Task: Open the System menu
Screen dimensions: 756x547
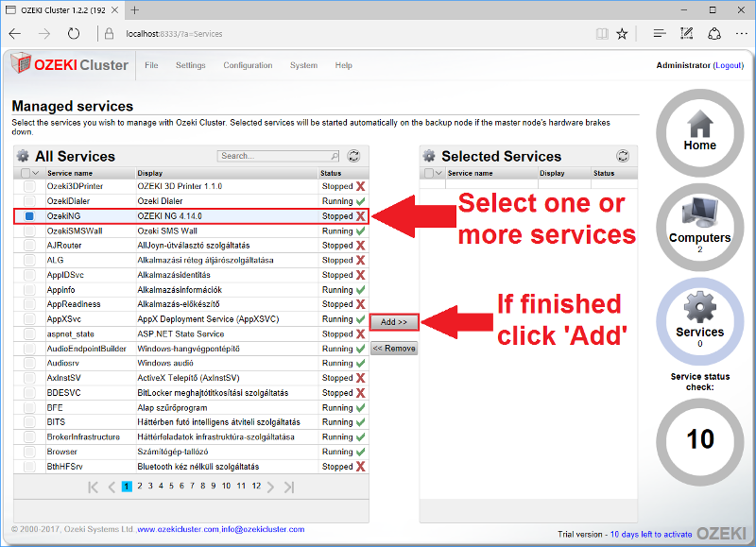Action: pyautogui.click(x=303, y=65)
